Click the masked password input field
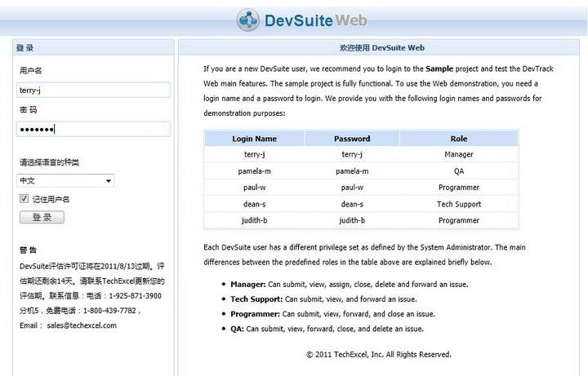Screen dimensions: 588x376 pyautogui.click(x=93, y=129)
